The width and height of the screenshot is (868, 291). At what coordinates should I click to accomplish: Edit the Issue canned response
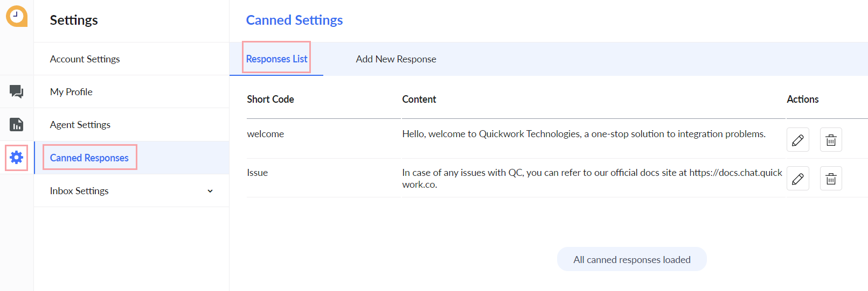tap(797, 179)
